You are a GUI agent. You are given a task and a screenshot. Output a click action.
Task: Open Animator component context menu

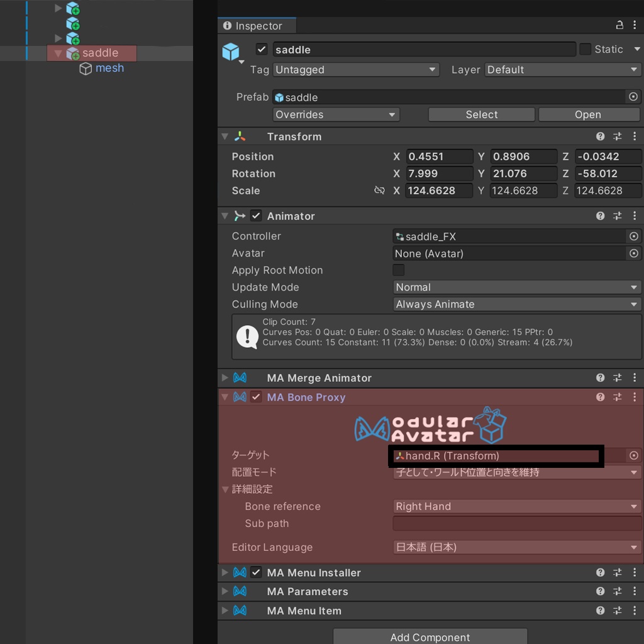[635, 216]
